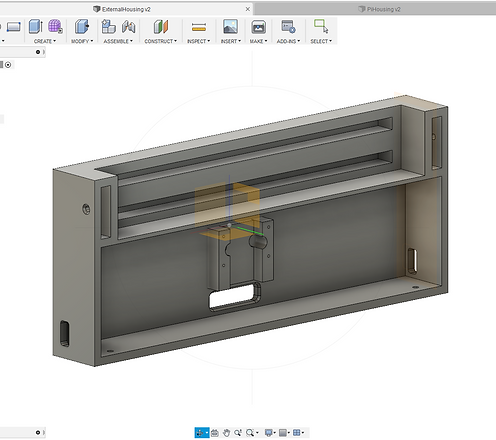Click the Scripts and Add-Ins icon
Viewport: 496px width, 440px height.
pyautogui.click(x=288, y=27)
